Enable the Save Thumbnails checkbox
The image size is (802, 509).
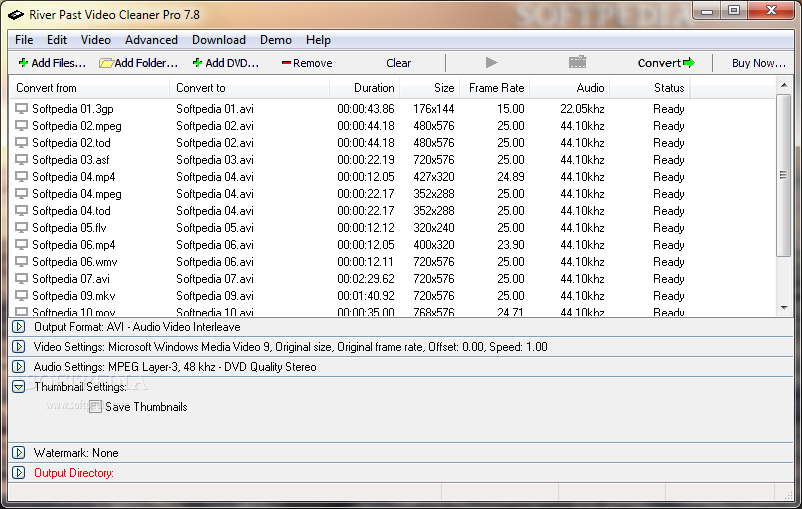point(95,407)
